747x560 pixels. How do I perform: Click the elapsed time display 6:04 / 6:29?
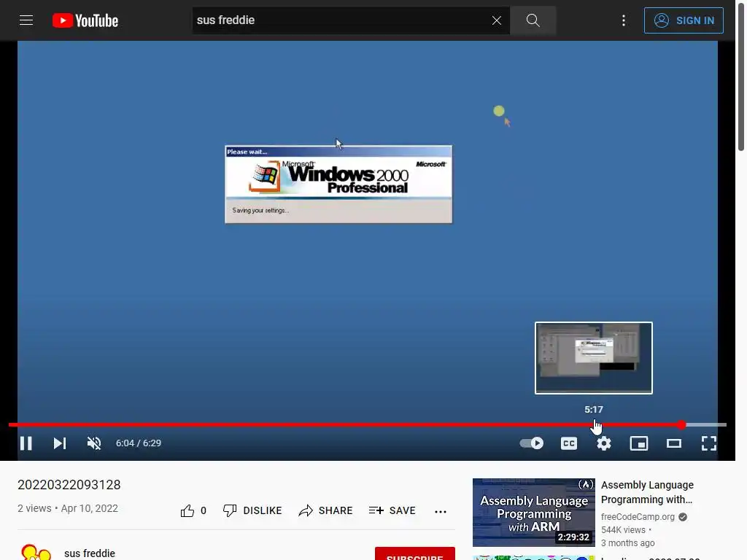pos(139,443)
